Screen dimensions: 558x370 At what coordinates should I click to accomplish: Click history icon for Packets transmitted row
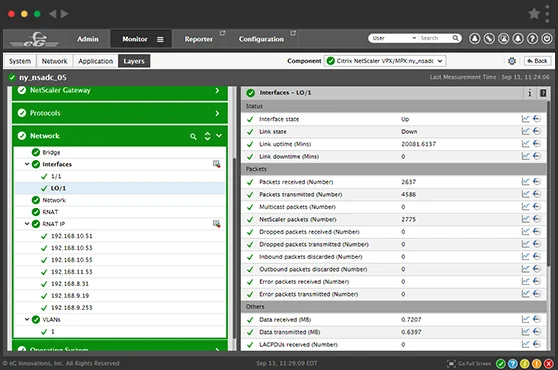point(537,194)
